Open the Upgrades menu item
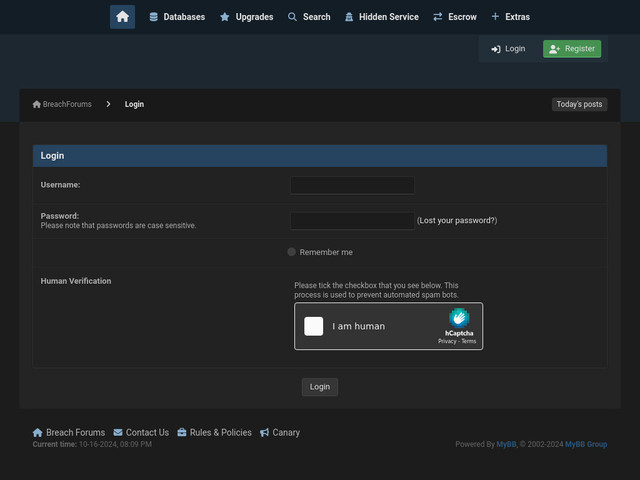 [x=247, y=17]
